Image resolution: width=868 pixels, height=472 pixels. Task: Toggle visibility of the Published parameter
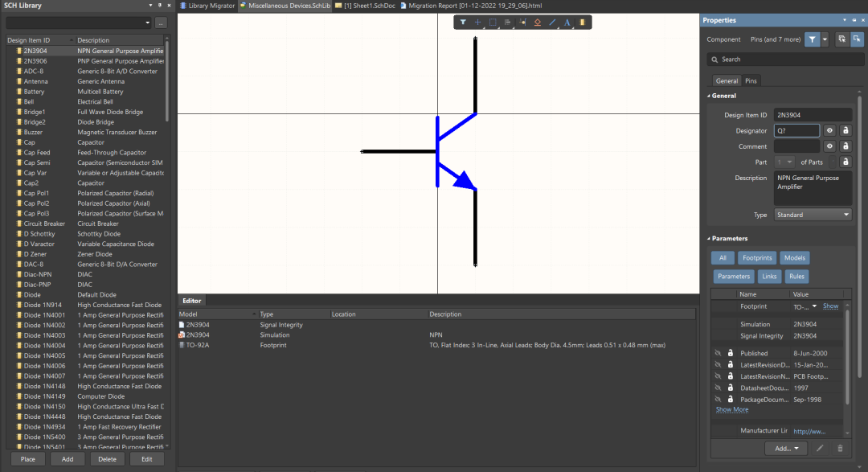click(x=718, y=353)
